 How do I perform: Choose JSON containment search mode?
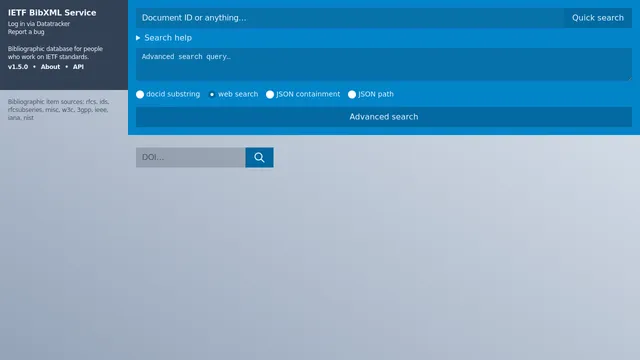(x=270, y=94)
